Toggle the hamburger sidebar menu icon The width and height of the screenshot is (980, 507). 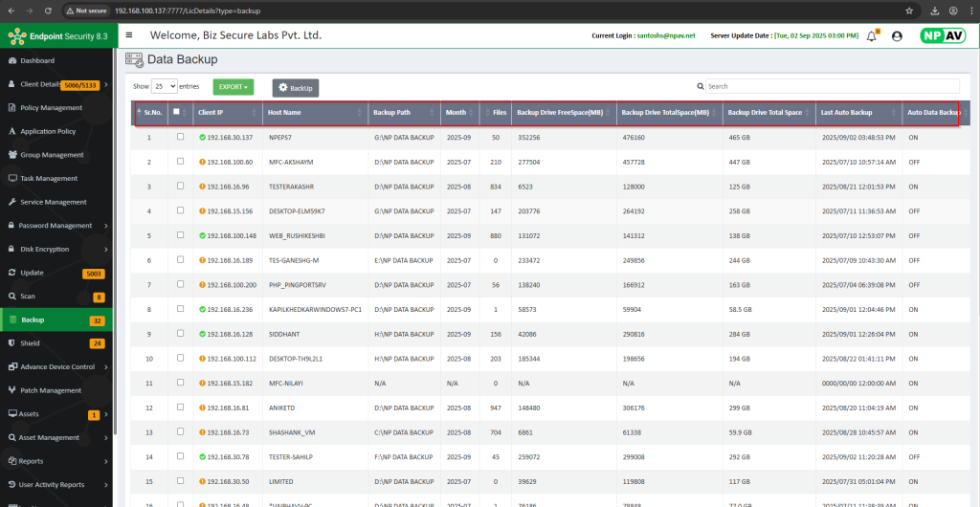pyautogui.click(x=129, y=35)
